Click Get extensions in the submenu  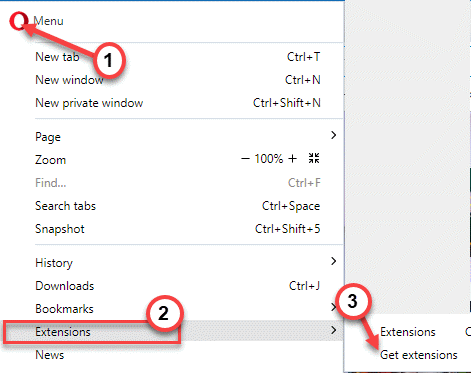419,355
